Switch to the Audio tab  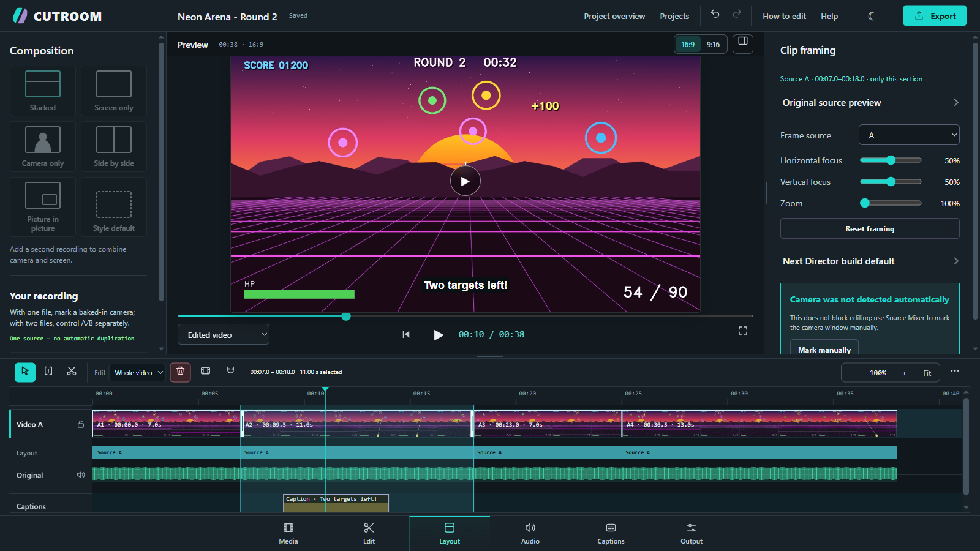click(x=530, y=533)
